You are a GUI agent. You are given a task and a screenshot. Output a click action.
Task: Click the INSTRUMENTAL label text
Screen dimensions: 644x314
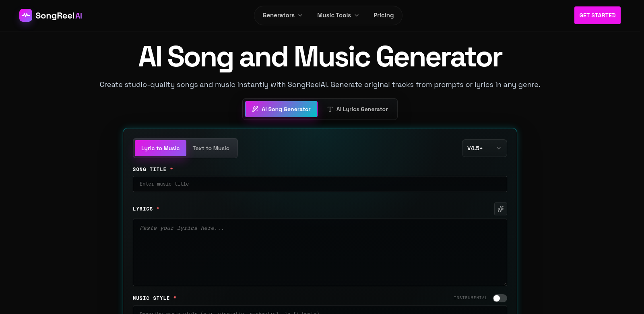(471, 298)
